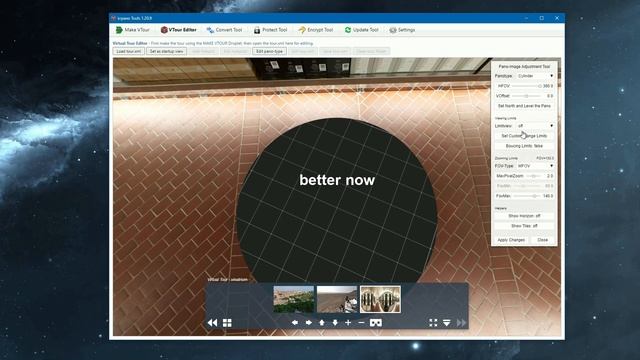
Task: Open the Make VTour tool tab
Action: (133, 30)
